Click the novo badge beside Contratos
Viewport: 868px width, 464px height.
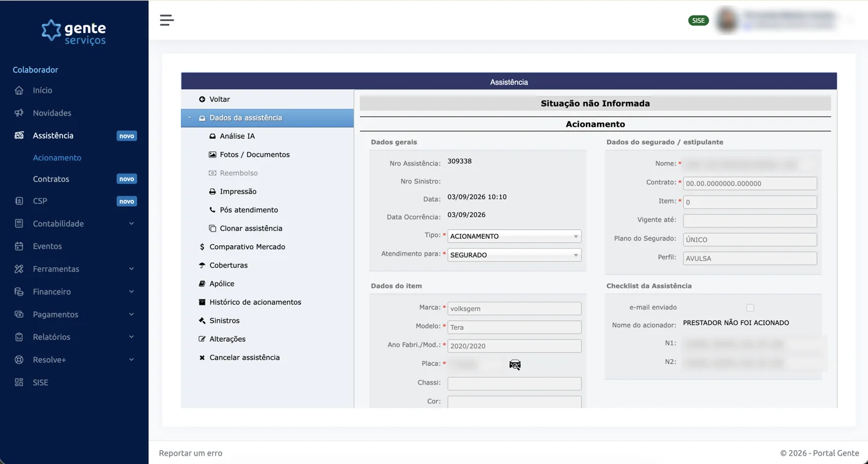126,179
